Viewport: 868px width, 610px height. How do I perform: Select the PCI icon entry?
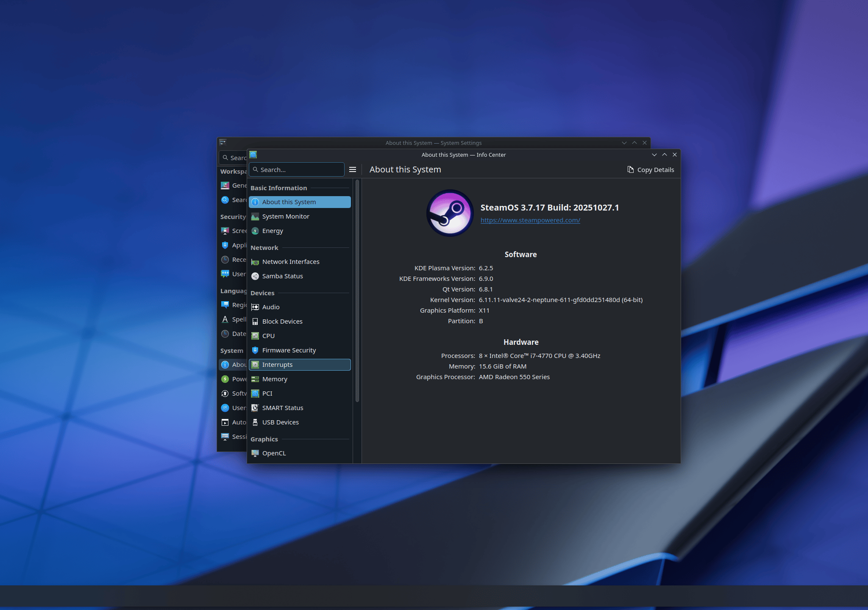click(255, 394)
